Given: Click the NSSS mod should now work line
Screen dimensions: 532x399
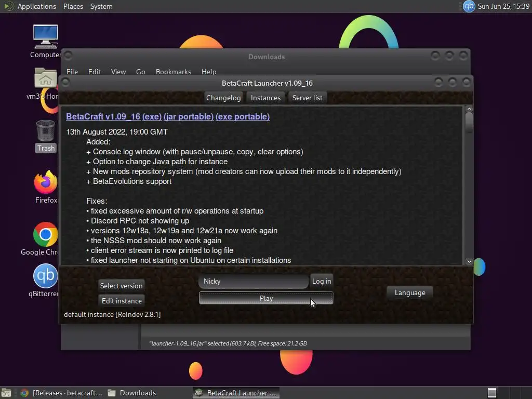Looking at the screenshot, I should (x=154, y=240).
